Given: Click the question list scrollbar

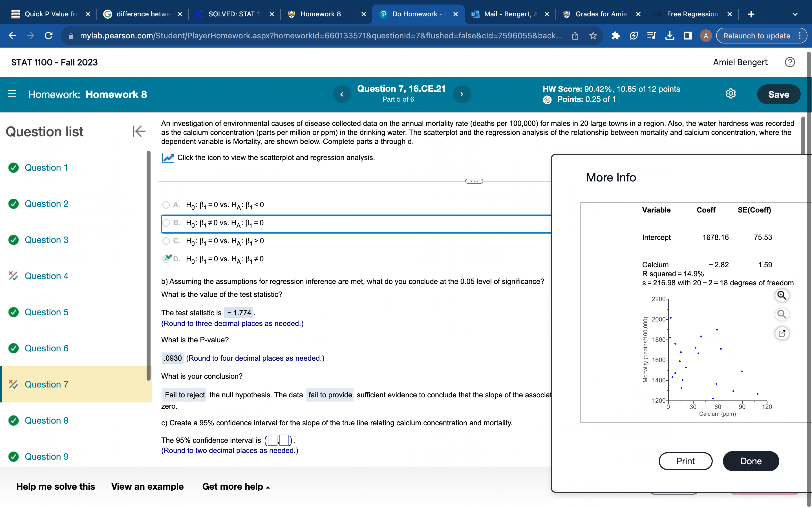Looking at the screenshot, I should point(148,265).
